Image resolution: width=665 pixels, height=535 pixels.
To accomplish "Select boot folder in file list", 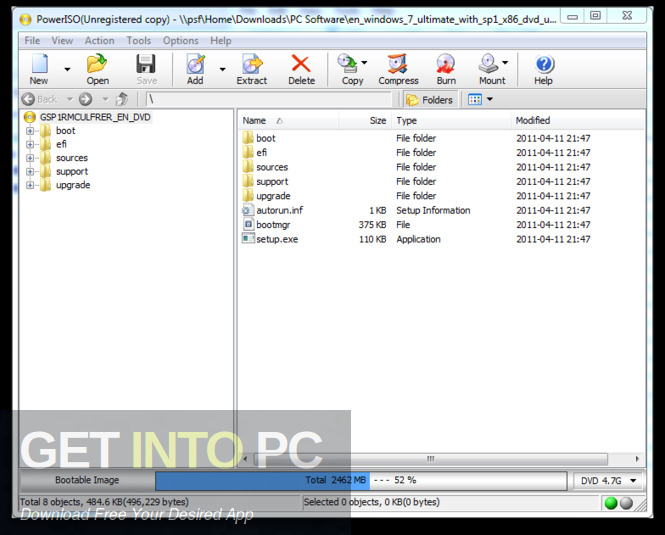I will (x=265, y=138).
